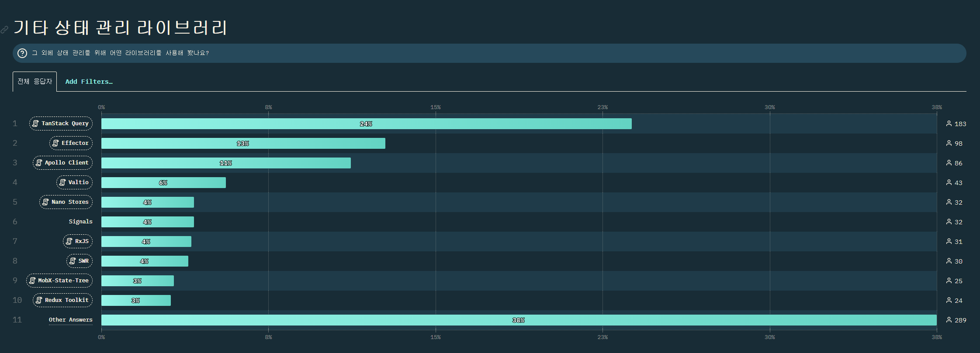Click the respondent count 86

(959, 163)
